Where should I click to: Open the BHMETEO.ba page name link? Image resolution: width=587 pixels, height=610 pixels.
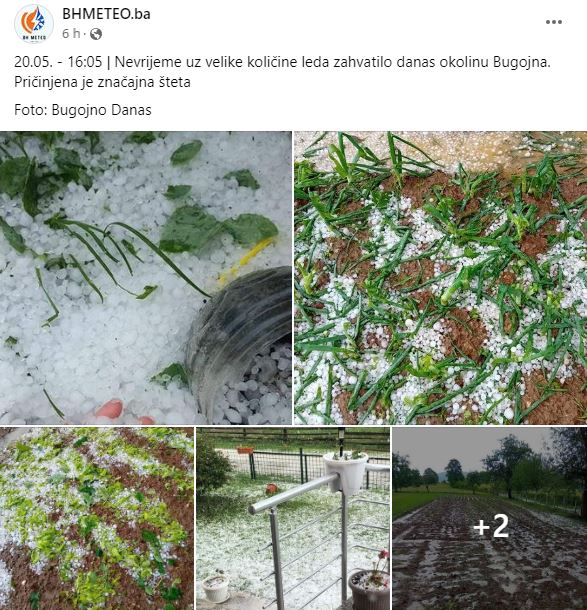point(106,14)
